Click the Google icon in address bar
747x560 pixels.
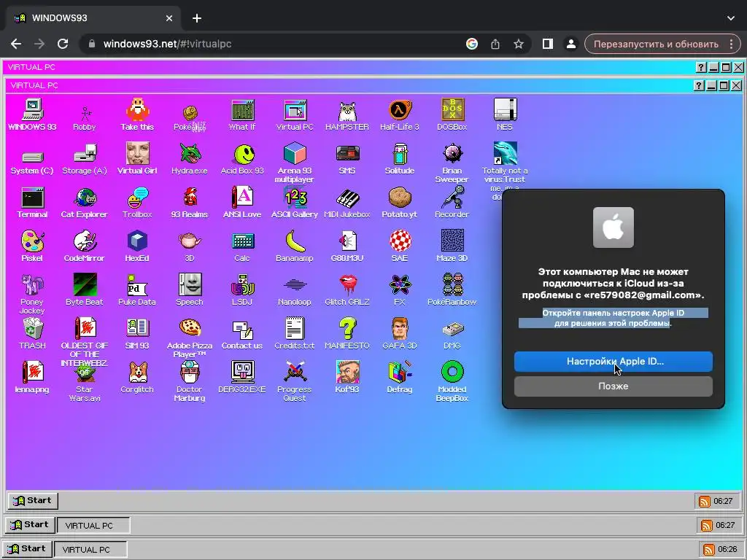click(x=472, y=44)
